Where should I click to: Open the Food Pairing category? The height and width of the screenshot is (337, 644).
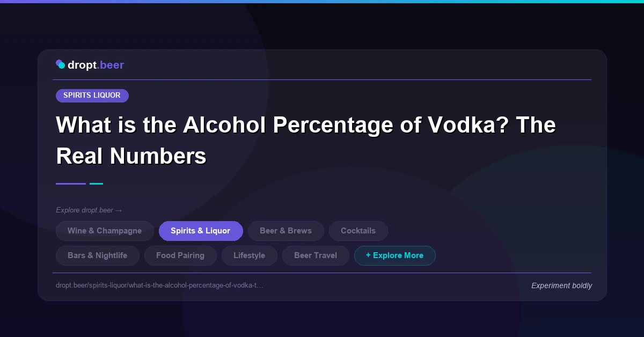pos(180,255)
